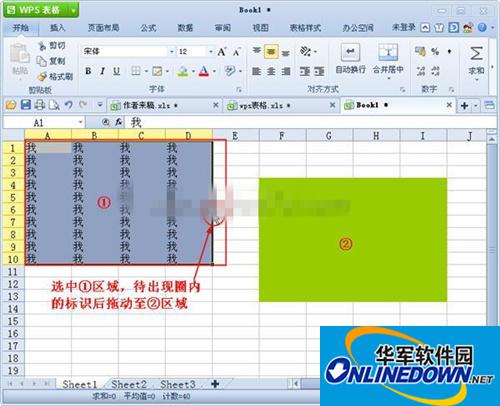The height and width of the screenshot is (406, 500).
Task: Select column header F
Action: click(x=282, y=136)
